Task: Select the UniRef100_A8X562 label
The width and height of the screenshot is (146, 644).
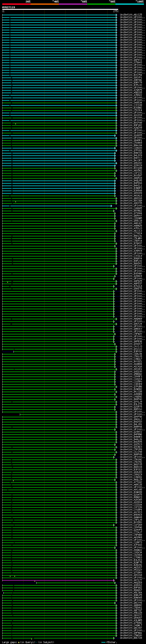Action: [131, 170]
